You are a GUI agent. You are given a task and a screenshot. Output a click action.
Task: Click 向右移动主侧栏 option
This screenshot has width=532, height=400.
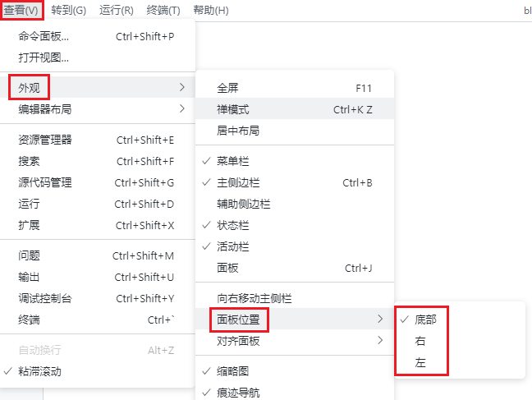(x=255, y=298)
